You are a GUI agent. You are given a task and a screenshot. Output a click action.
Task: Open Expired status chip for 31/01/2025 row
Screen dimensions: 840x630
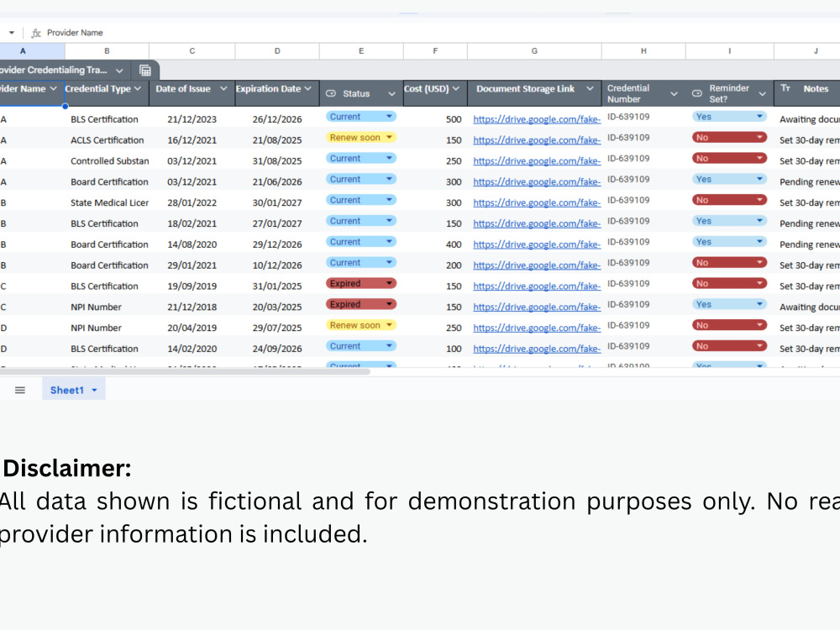click(x=361, y=283)
